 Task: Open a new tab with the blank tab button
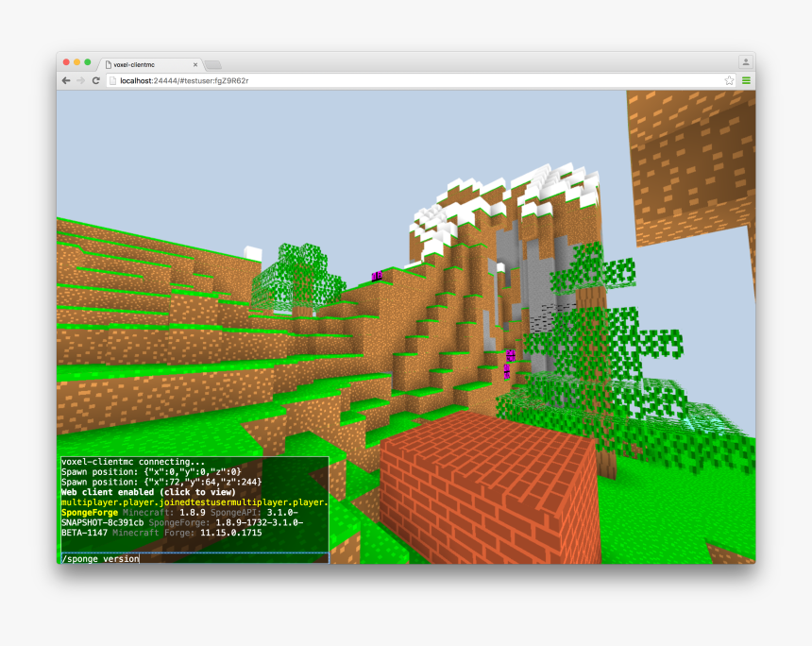coord(212,65)
